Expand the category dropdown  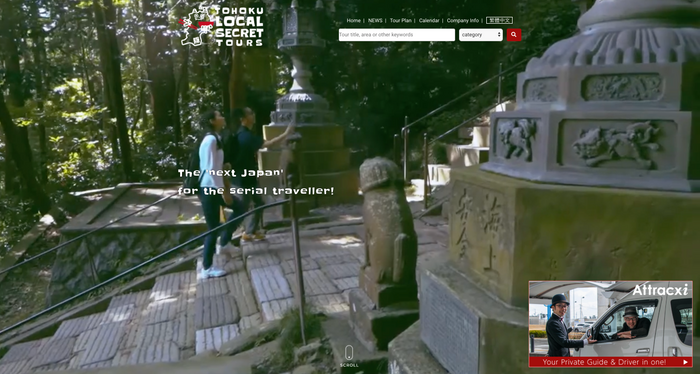pyautogui.click(x=481, y=35)
